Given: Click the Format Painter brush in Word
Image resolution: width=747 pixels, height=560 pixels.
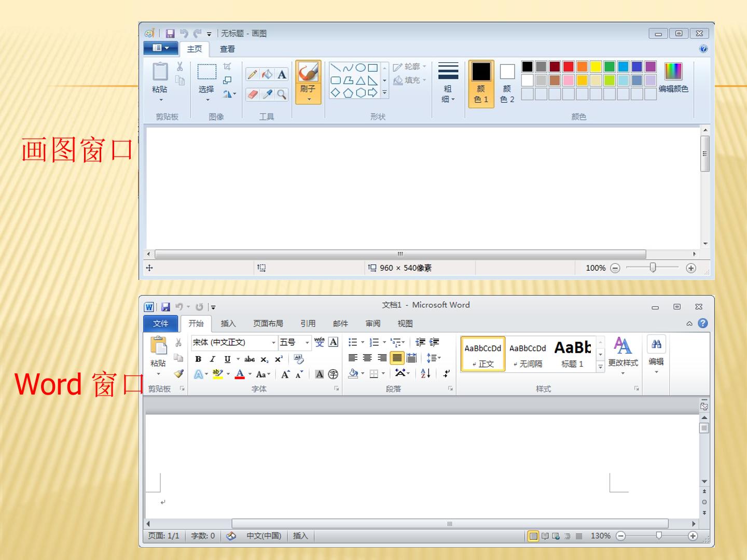Looking at the screenshot, I should click(x=179, y=373).
